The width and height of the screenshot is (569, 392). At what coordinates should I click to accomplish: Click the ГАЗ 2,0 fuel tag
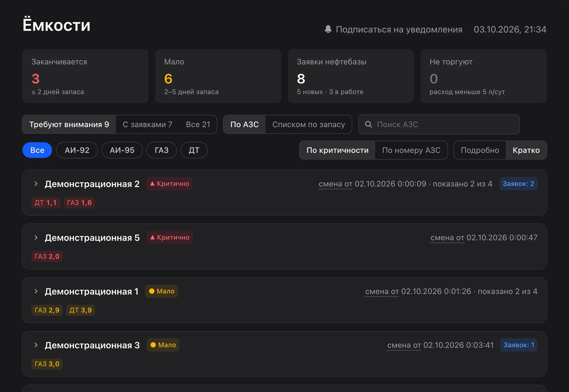[x=47, y=256]
